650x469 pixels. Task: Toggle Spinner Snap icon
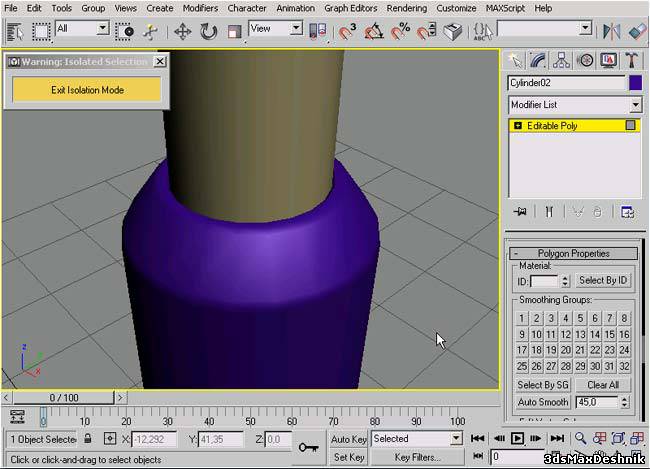point(426,32)
